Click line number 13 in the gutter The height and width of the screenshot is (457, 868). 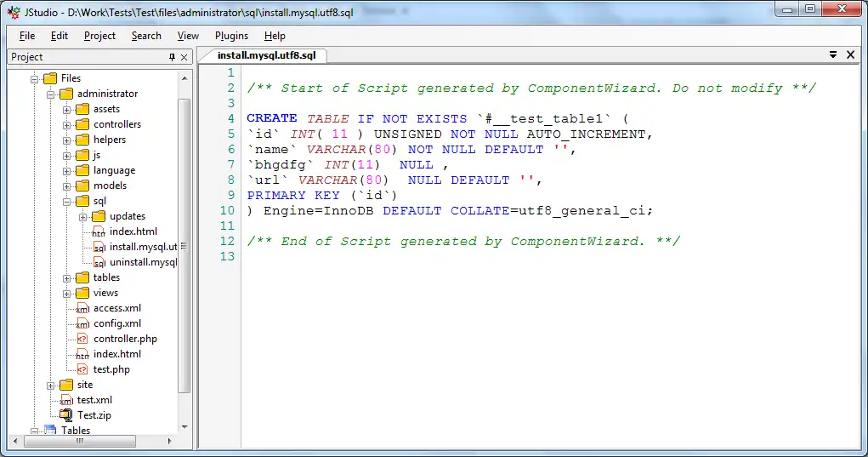click(x=228, y=256)
